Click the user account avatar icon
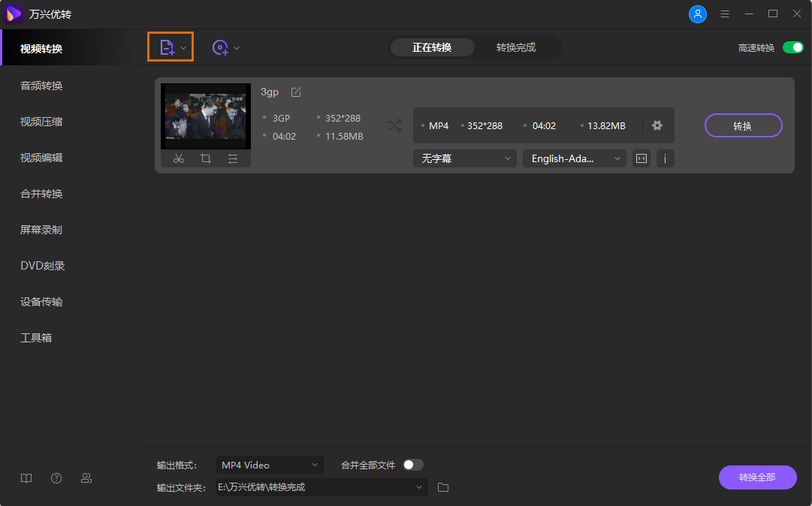This screenshot has height=506, width=812. [698, 14]
